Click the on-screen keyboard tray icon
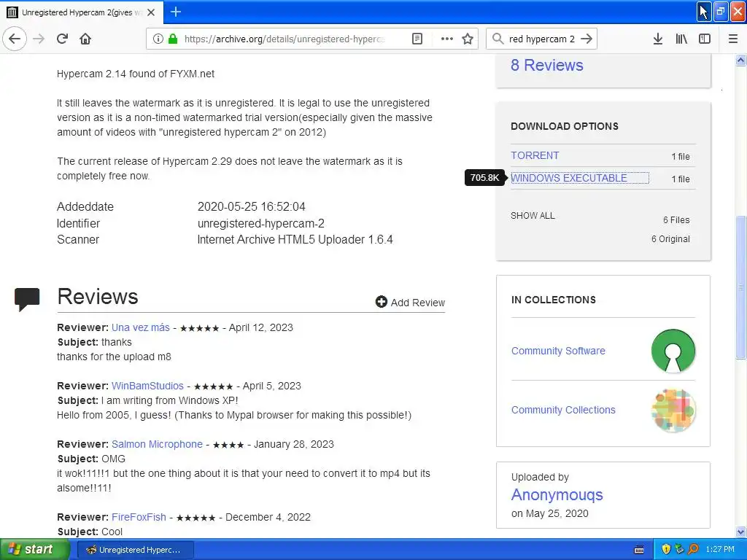 click(x=639, y=550)
